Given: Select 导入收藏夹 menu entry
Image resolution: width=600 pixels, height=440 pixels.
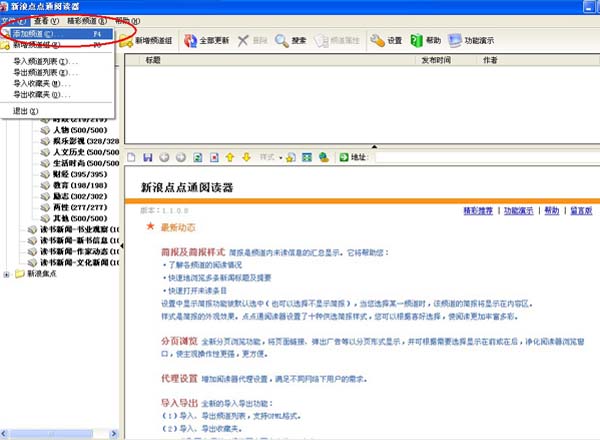Looking at the screenshot, I should pyautogui.click(x=57, y=83).
